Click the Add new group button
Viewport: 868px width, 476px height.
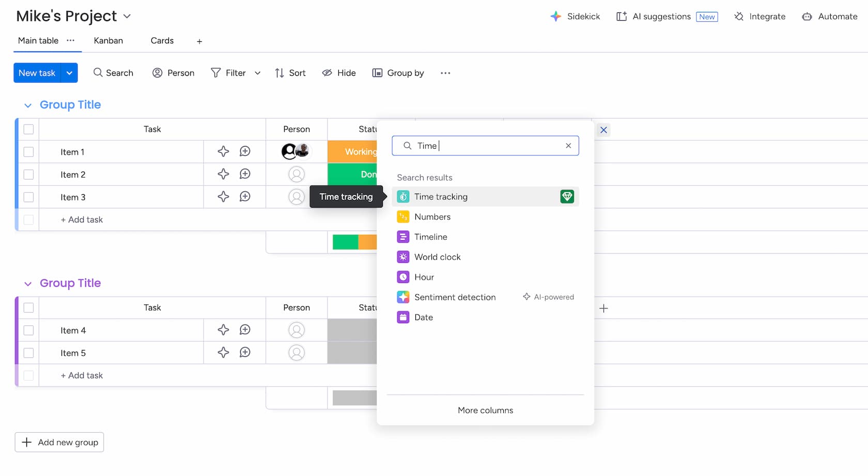(59, 442)
